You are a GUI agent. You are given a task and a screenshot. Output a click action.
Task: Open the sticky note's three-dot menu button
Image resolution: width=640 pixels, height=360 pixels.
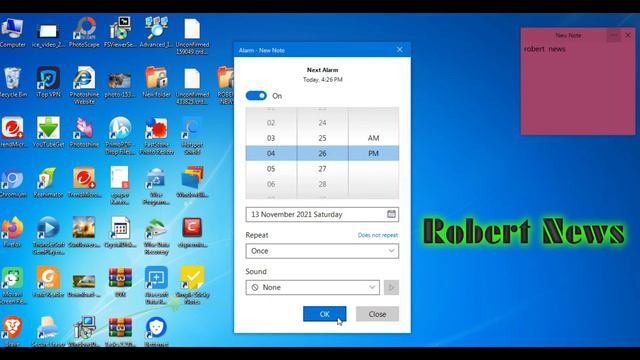[613, 35]
